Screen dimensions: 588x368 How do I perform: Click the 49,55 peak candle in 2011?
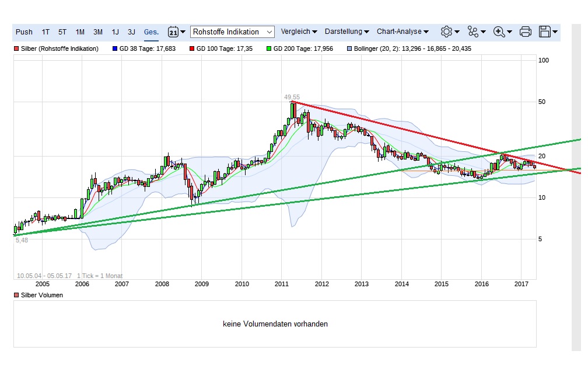[x=293, y=111]
